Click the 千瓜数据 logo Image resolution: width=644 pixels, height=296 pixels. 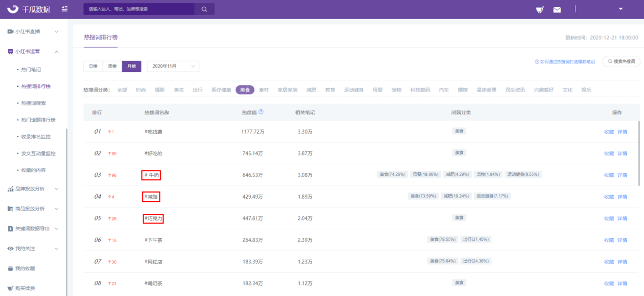[x=29, y=9]
